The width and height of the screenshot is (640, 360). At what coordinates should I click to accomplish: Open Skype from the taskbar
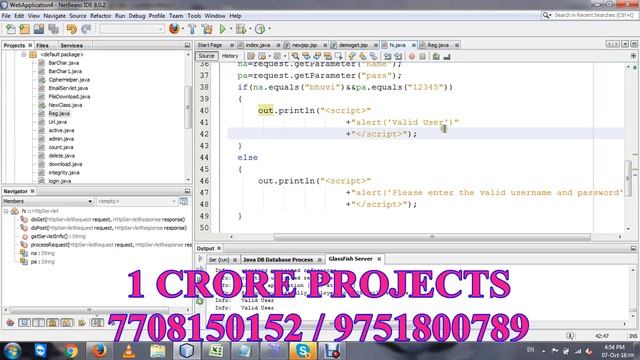tap(302, 351)
